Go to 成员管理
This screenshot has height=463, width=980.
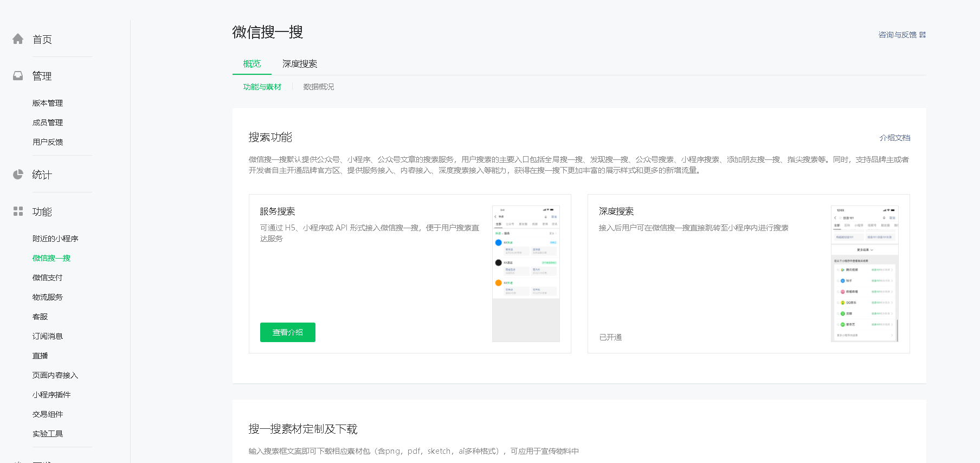[48, 123]
